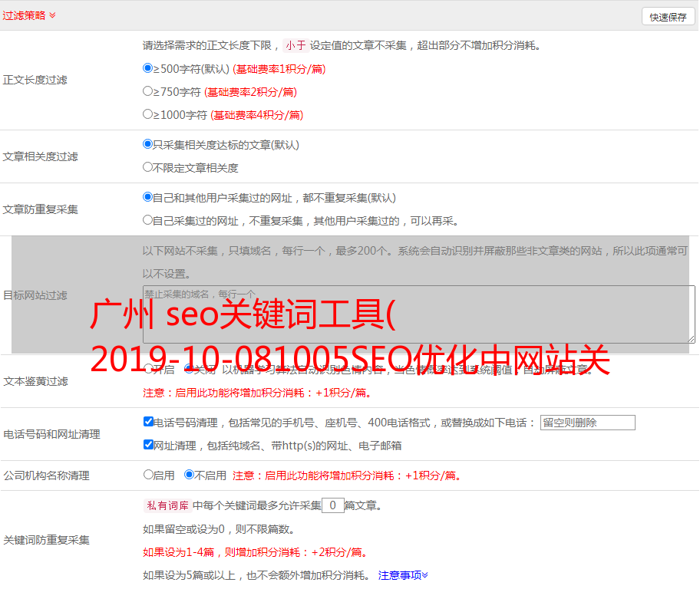Select 自己和其他用户采集过的网址 option
Screen dimensions: 700x589
coord(147,197)
